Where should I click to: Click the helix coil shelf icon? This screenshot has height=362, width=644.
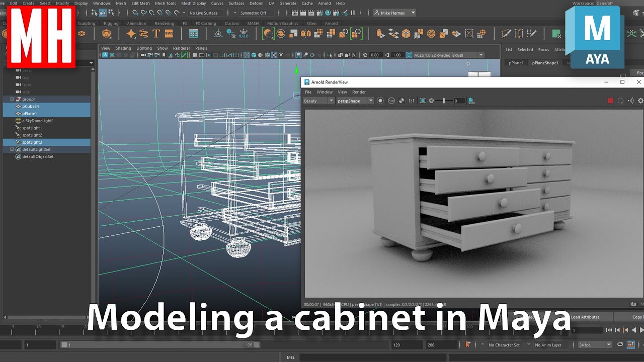[x=144, y=34]
